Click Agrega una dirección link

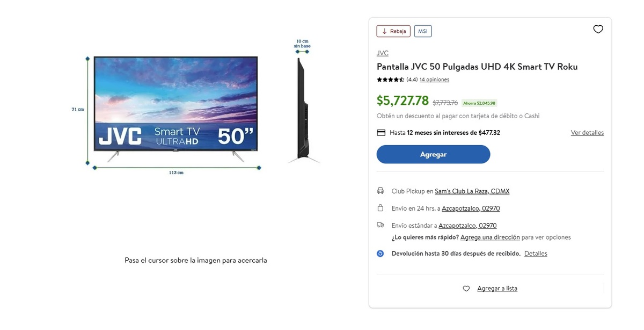click(x=490, y=237)
